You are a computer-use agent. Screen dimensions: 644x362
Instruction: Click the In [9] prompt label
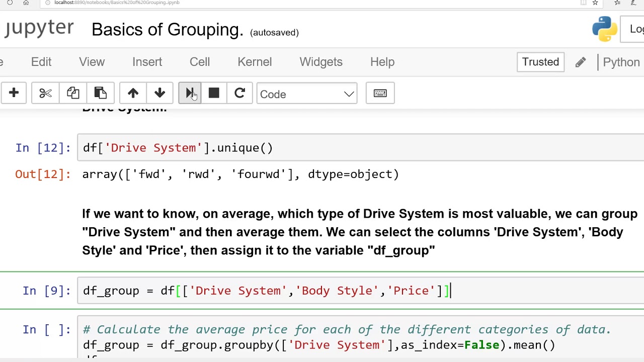pos(46,291)
